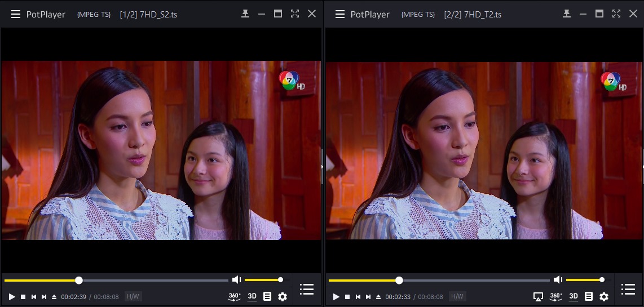Open the left PotPlayer hamburger menu
The width and height of the screenshot is (644, 307).
pyautogui.click(x=16, y=15)
